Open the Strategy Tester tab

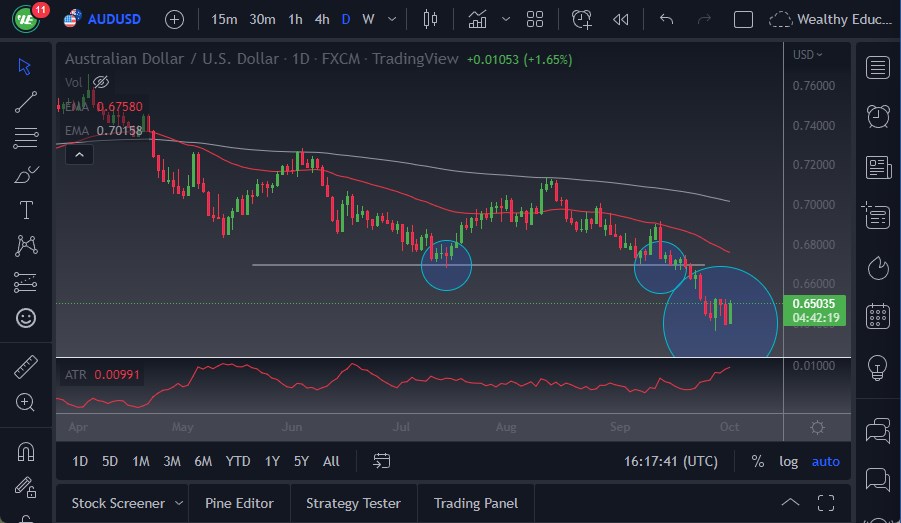coord(353,503)
